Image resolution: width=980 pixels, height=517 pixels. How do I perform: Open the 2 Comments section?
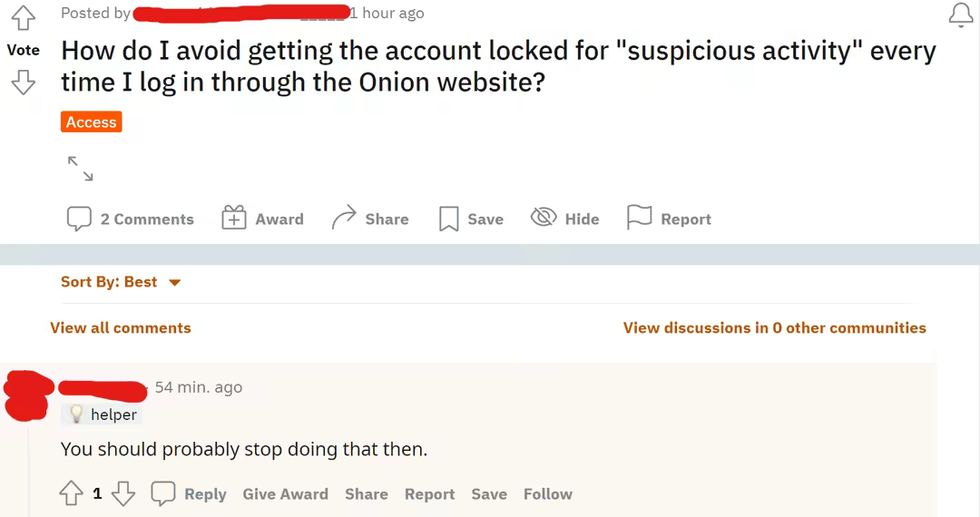pyautogui.click(x=131, y=219)
